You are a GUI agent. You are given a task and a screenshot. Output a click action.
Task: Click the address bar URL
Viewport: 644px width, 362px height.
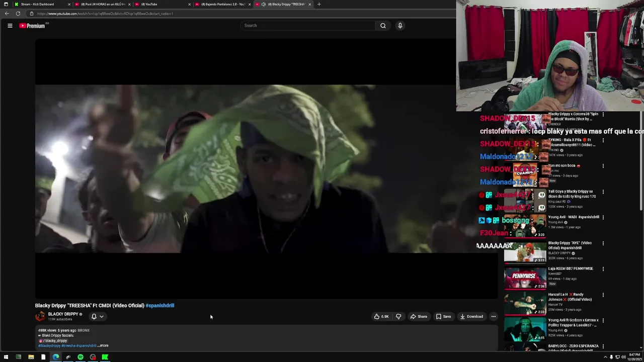coord(105,14)
